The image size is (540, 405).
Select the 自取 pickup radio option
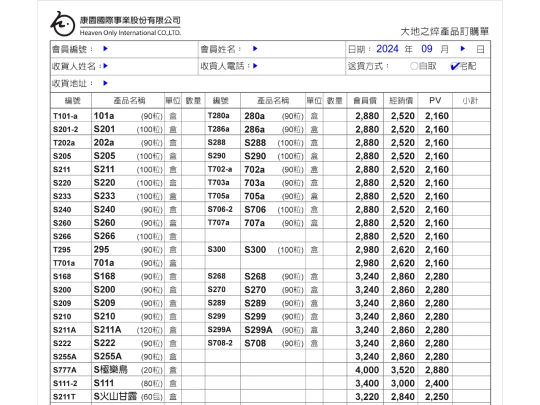coord(414,66)
